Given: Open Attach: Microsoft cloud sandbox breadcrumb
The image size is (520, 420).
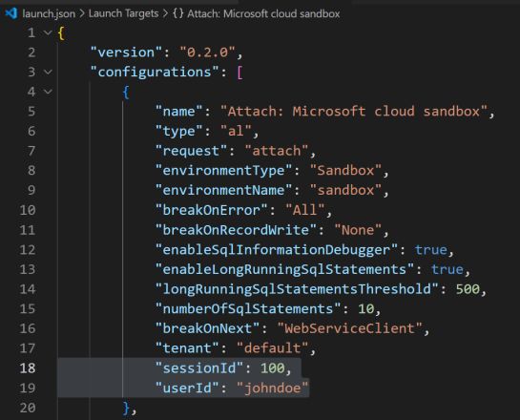Looking at the screenshot, I should click(x=263, y=13).
